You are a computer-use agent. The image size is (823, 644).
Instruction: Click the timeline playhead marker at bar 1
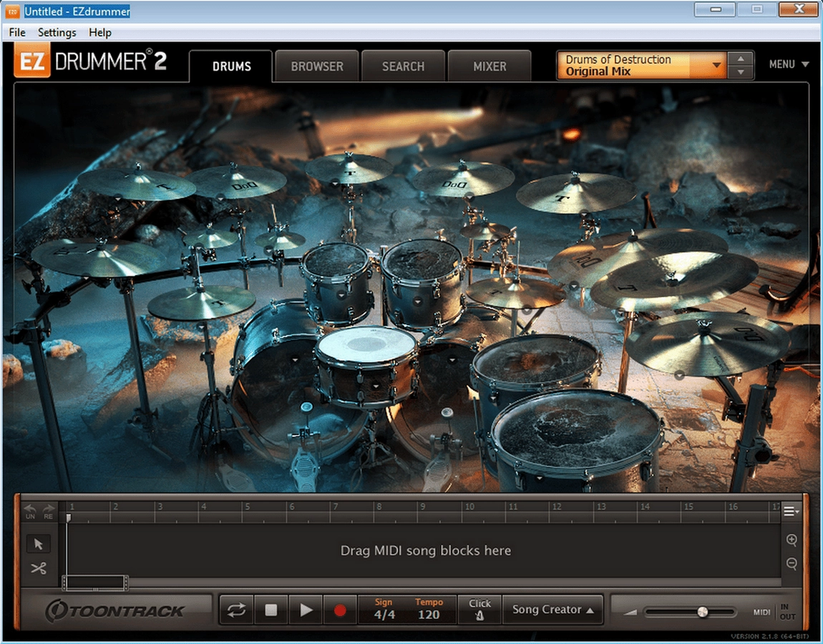68,518
